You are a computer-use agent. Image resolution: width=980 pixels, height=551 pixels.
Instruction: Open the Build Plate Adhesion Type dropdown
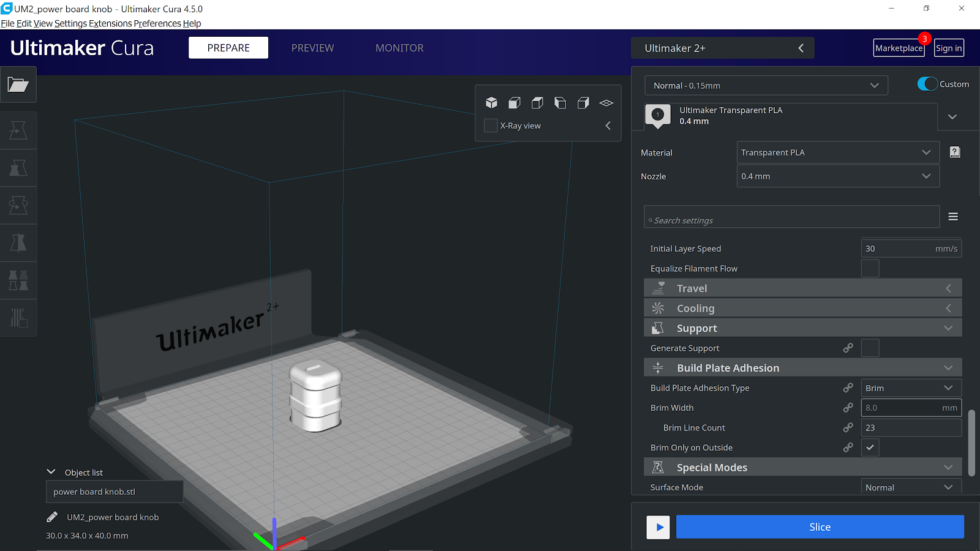(x=910, y=388)
